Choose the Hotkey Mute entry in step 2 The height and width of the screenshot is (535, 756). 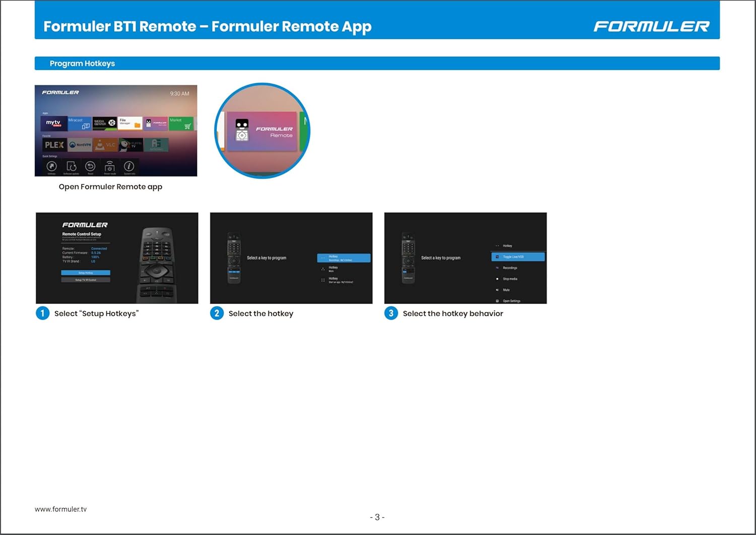[333, 269]
